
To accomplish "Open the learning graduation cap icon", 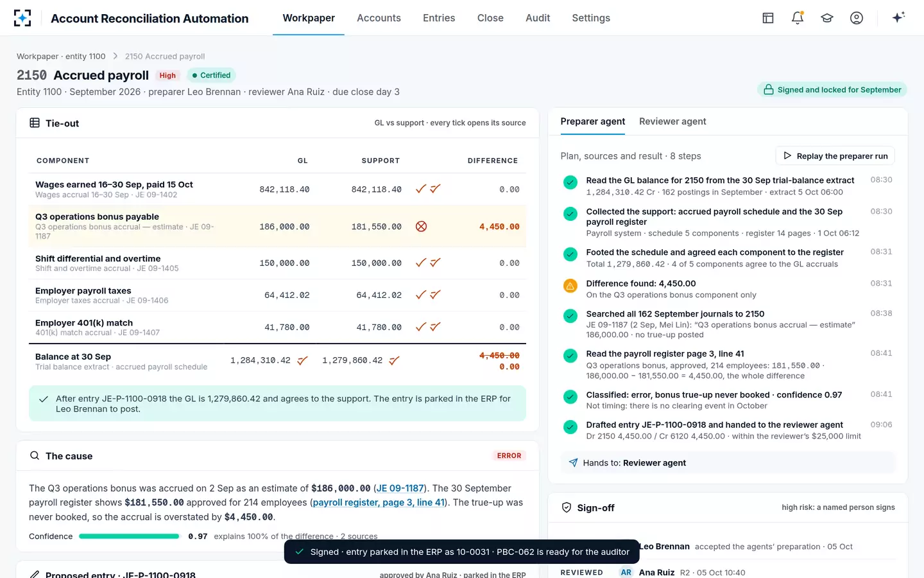I will [827, 18].
